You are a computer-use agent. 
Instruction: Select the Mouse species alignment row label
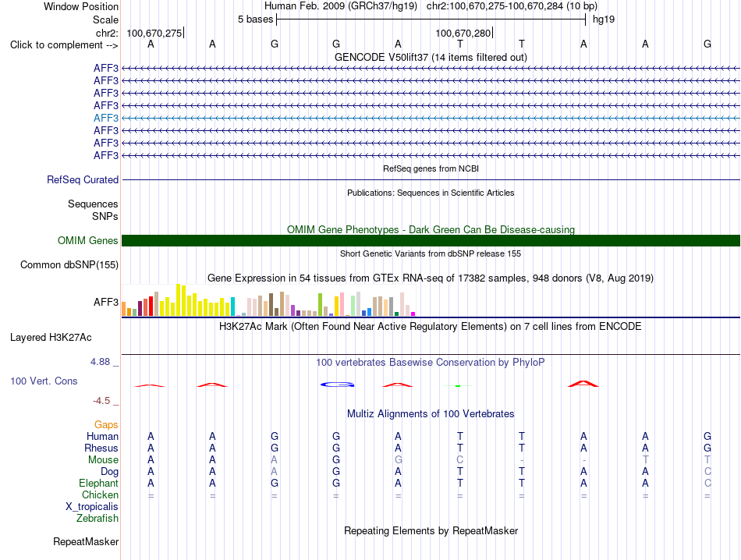[x=103, y=460]
